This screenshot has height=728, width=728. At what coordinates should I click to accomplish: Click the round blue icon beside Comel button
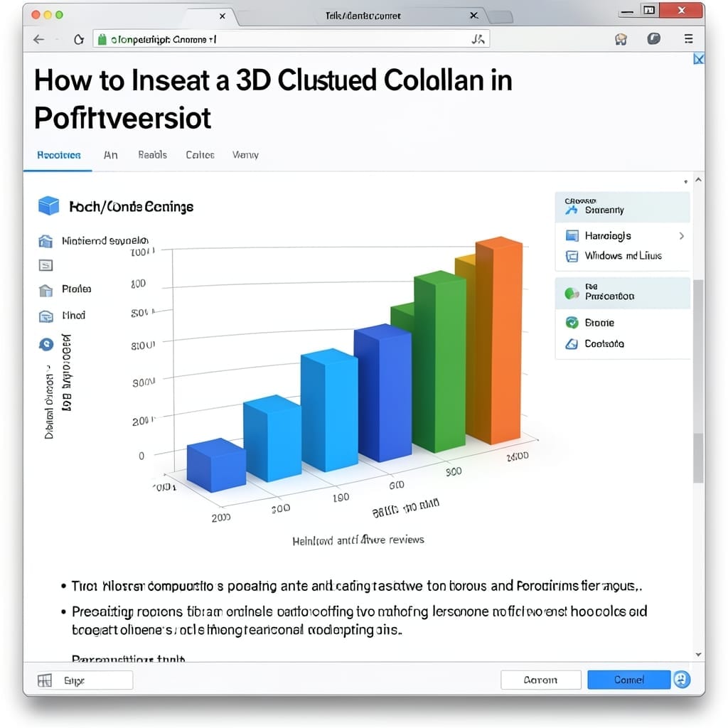coord(682,680)
